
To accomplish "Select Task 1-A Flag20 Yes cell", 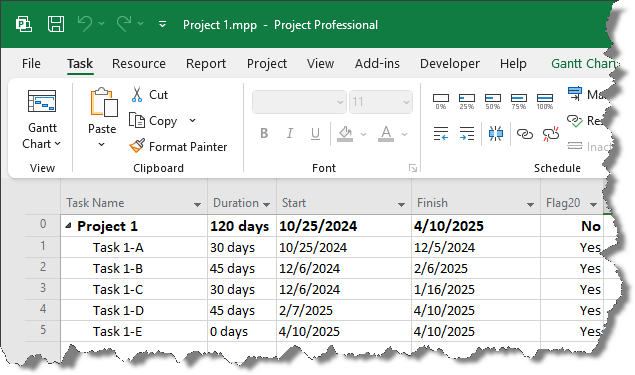I will coord(572,247).
